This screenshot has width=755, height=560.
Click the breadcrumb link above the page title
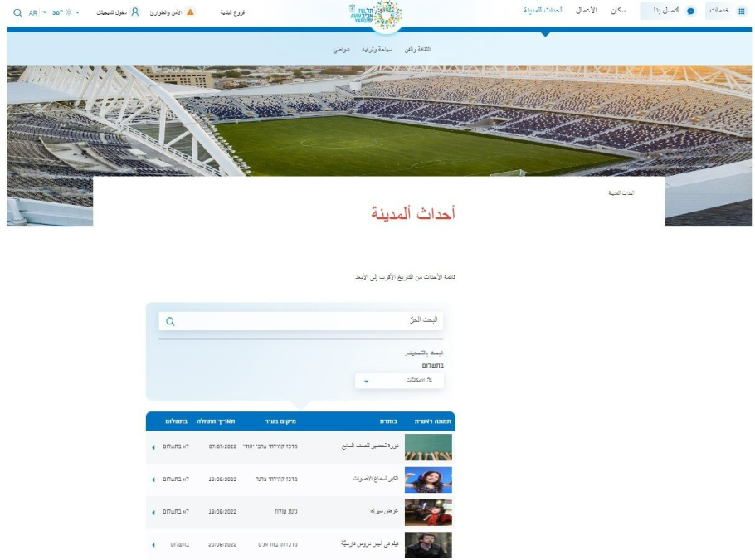coord(621,193)
